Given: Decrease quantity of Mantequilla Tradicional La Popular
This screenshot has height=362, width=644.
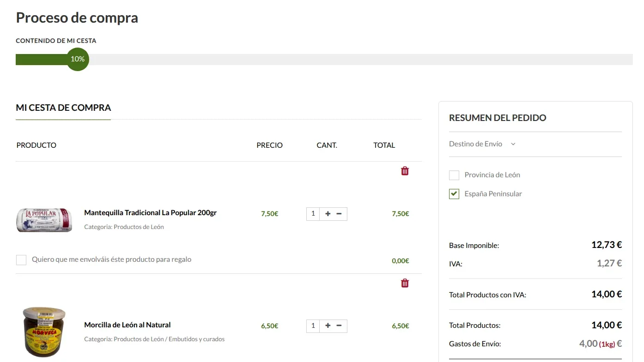Looking at the screenshot, I should 339,213.
